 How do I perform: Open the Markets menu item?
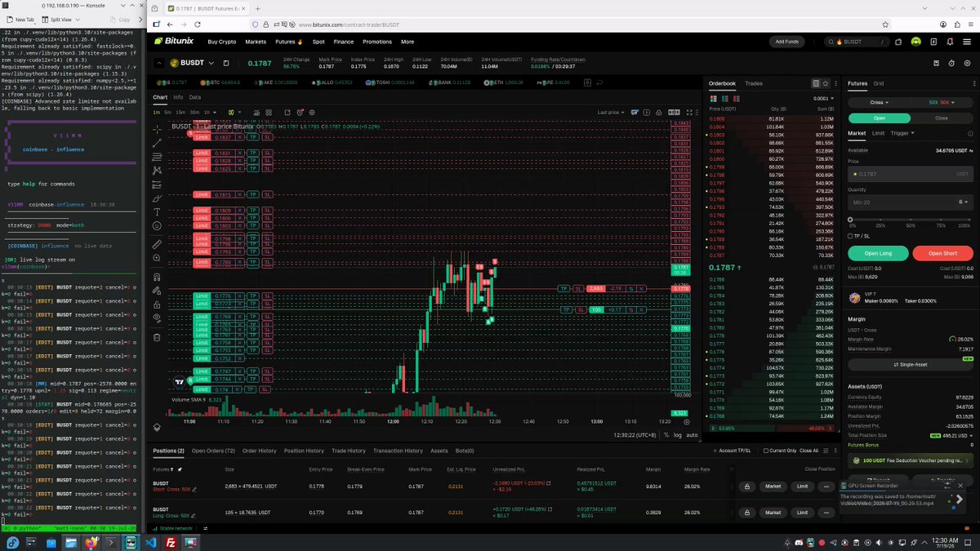256,42
